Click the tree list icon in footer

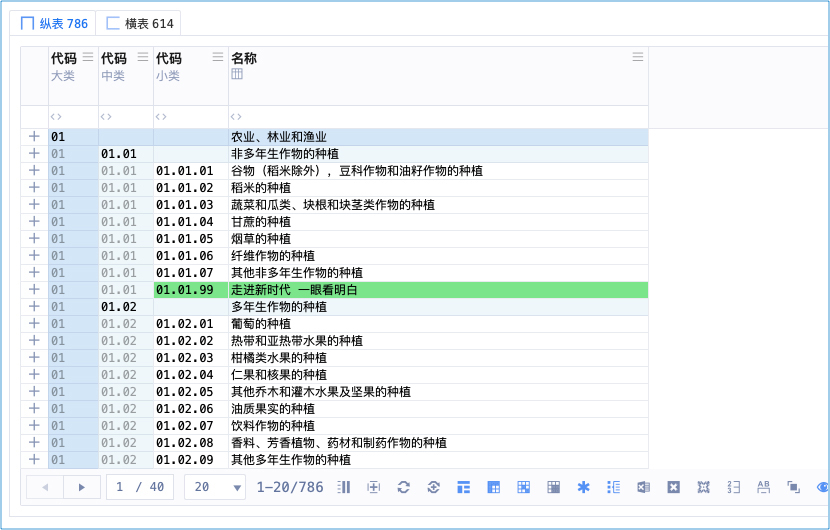click(614, 487)
